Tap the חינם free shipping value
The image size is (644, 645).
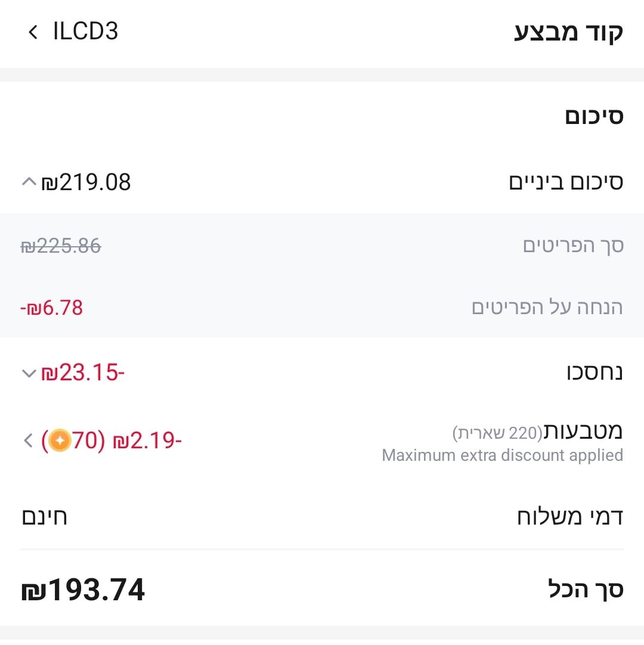(45, 517)
